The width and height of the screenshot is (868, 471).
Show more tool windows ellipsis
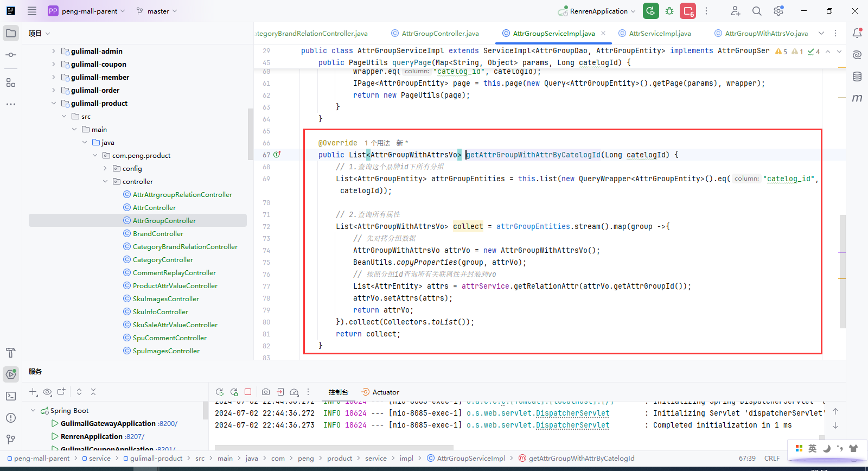click(x=11, y=104)
